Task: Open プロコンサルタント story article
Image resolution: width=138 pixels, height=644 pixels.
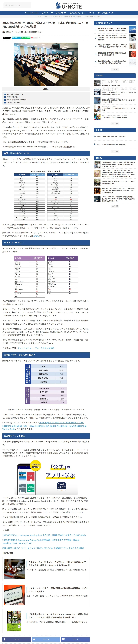Action: 118,199
